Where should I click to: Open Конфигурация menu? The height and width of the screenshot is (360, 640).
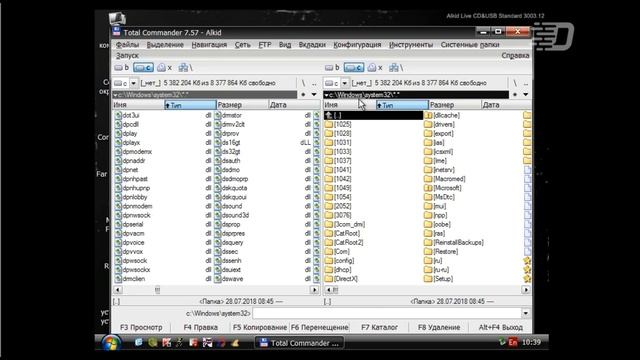click(357, 45)
